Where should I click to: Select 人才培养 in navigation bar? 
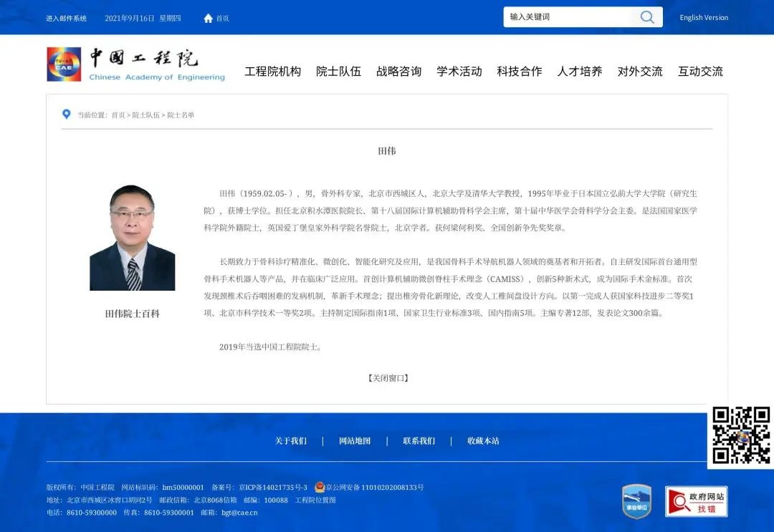click(580, 72)
